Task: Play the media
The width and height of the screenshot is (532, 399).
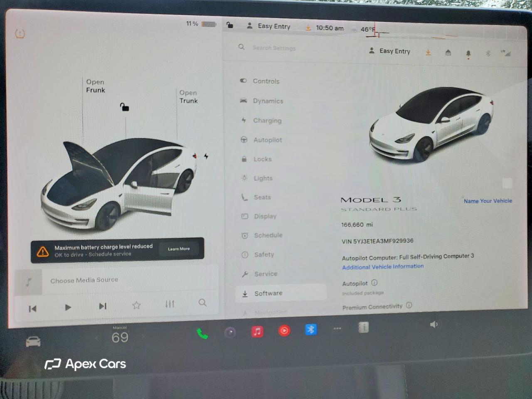Action: pos(68,308)
